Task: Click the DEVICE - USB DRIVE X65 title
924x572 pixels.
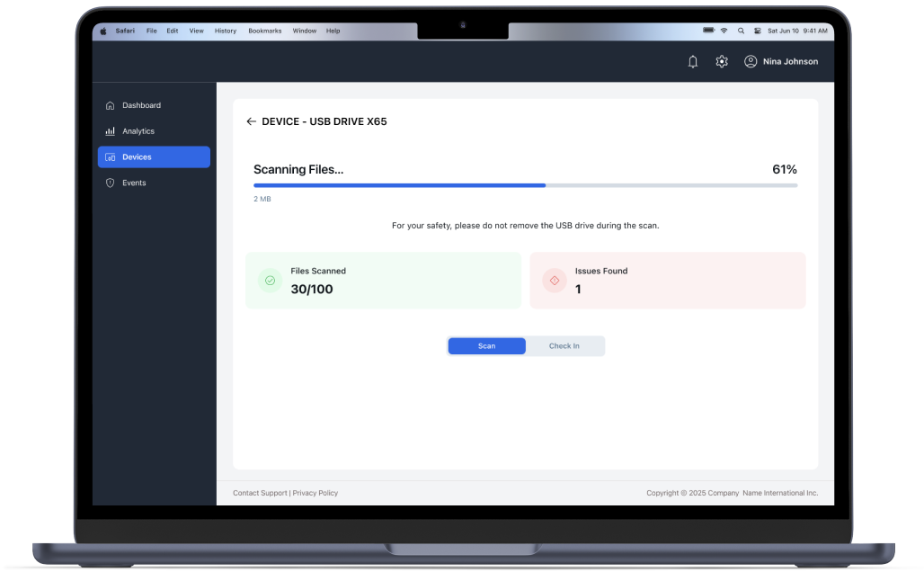Action: click(324, 121)
